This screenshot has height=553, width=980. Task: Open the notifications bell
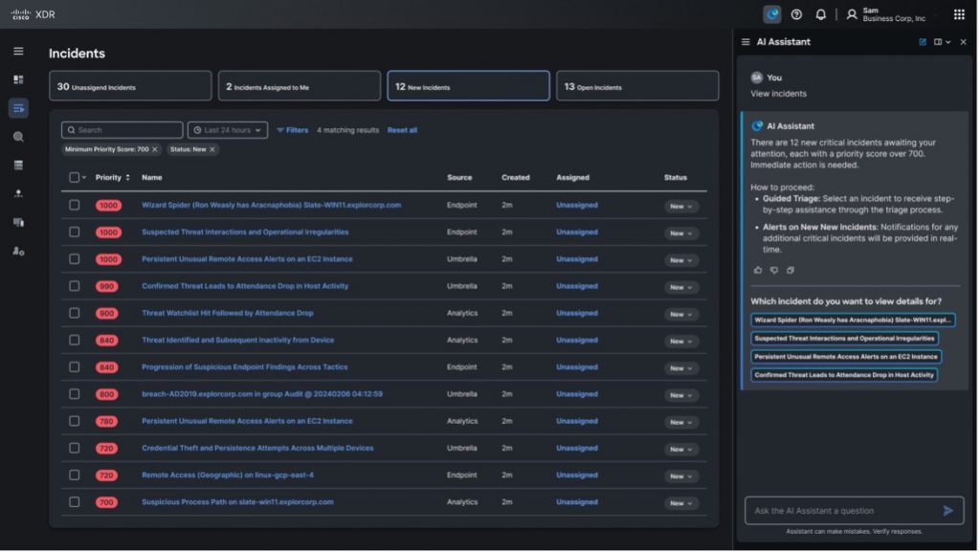point(820,14)
